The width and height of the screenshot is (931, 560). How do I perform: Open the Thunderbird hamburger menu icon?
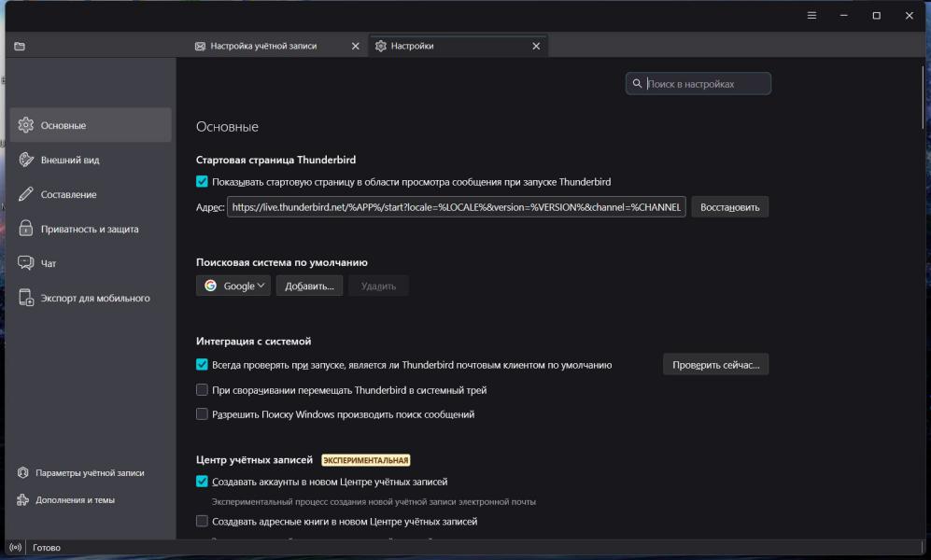[x=811, y=15]
